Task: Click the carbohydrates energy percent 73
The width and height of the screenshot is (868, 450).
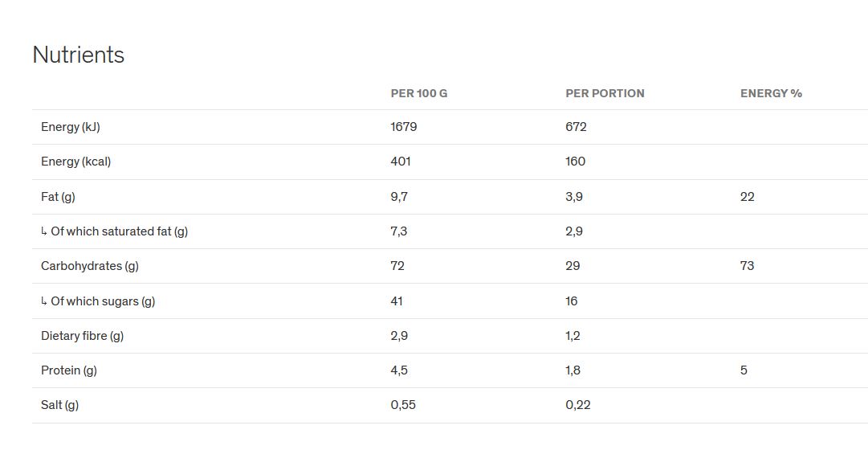Action: (747, 266)
